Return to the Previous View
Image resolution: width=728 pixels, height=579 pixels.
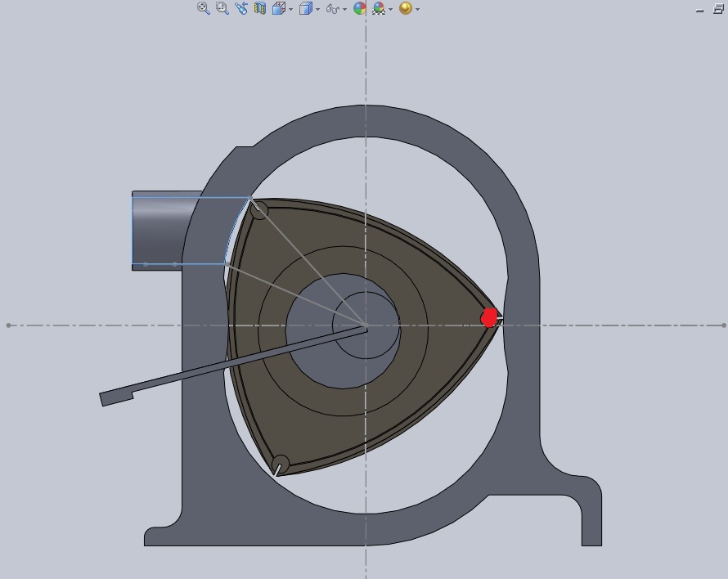pyautogui.click(x=241, y=8)
